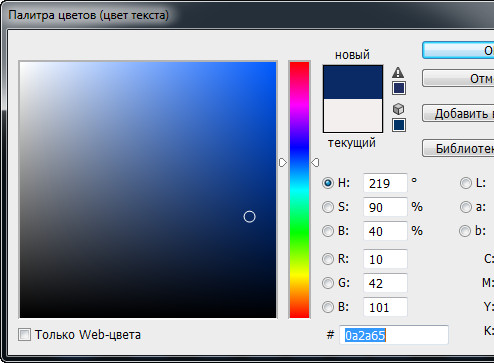Viewport: 494px width, 363px height.
Task: Click the not web-safe cube icon
Action: 398,109
